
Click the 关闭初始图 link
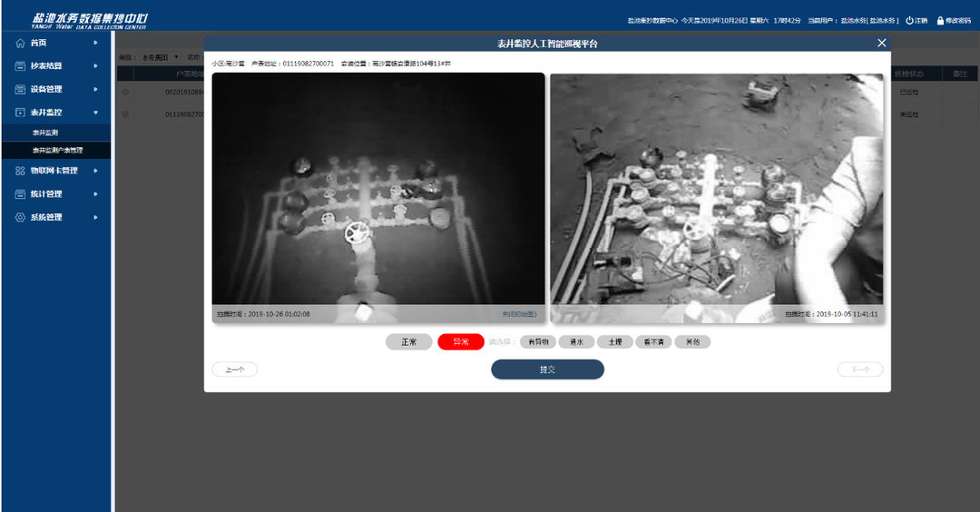pyautogui.click(x=519, y=314)
